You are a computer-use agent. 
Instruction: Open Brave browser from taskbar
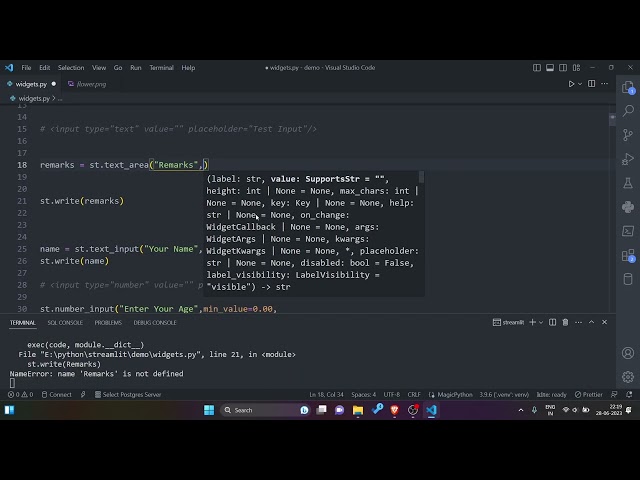395,410
